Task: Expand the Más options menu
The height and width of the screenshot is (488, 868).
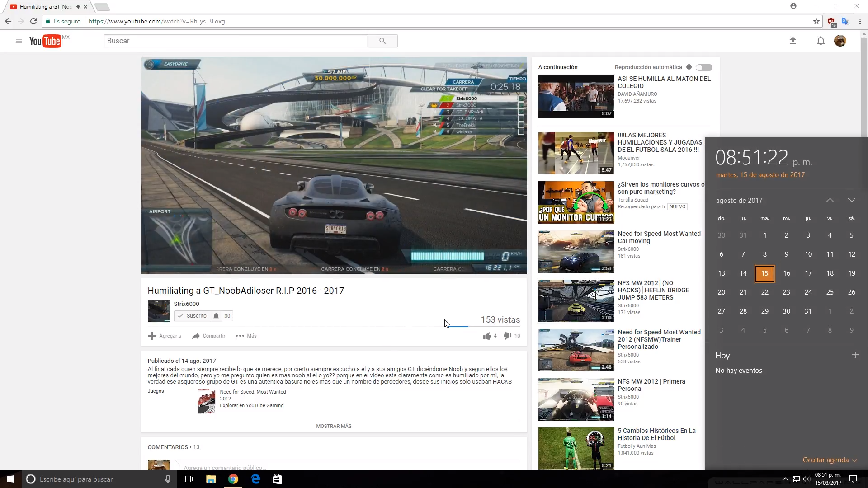Action: 246,336
